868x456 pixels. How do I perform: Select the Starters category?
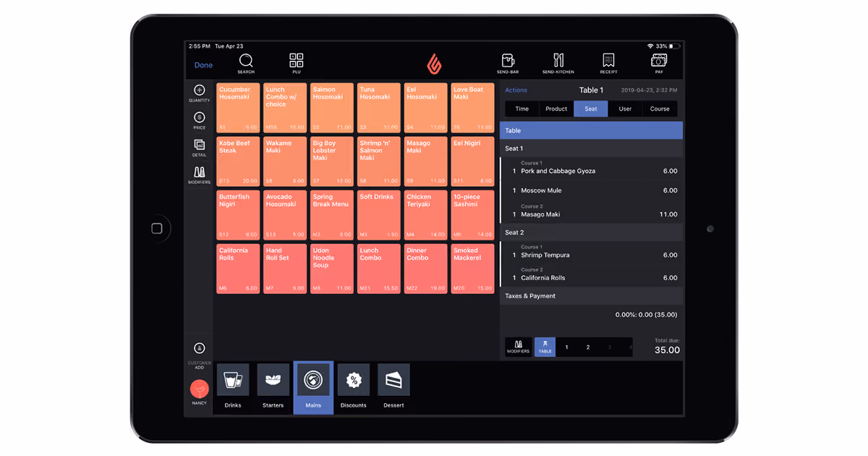273,387
